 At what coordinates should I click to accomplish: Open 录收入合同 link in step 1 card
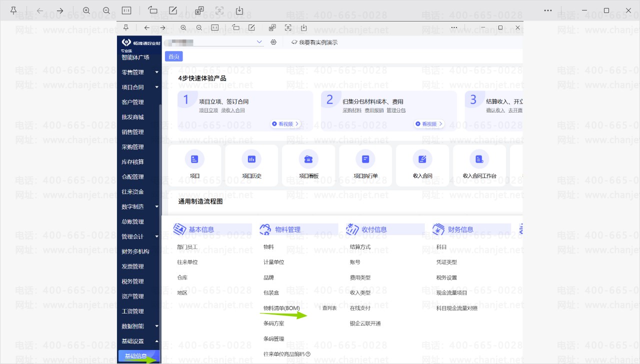tap(233, 110)
